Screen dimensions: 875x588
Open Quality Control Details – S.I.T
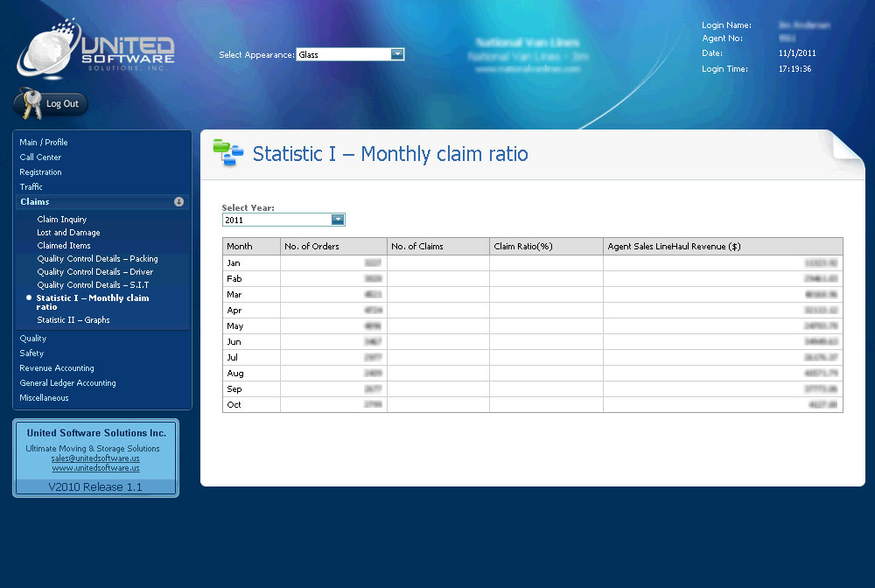click(94, 285)
